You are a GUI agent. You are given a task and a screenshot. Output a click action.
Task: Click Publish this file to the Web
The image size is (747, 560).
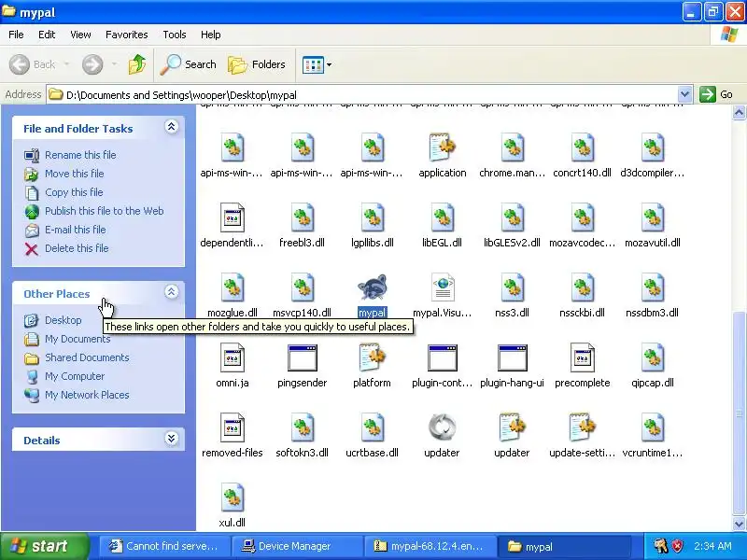pyautogui.click(x=105, y=211)
